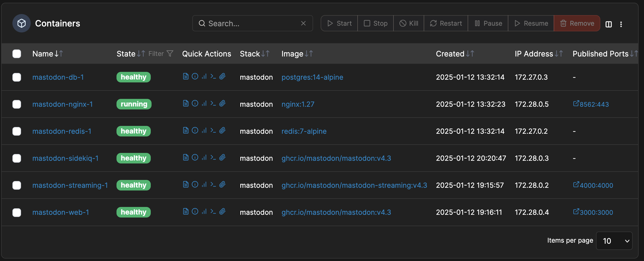Open exec console for mastodon-web-1
644x261 pixels.
tap(213, 212)
